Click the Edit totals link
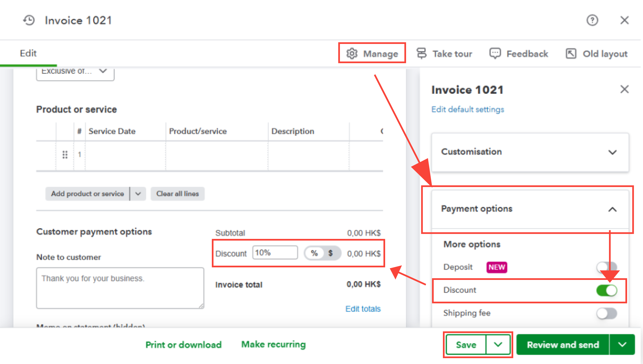The width and height of the screenshot is (643, 364). 363,309
